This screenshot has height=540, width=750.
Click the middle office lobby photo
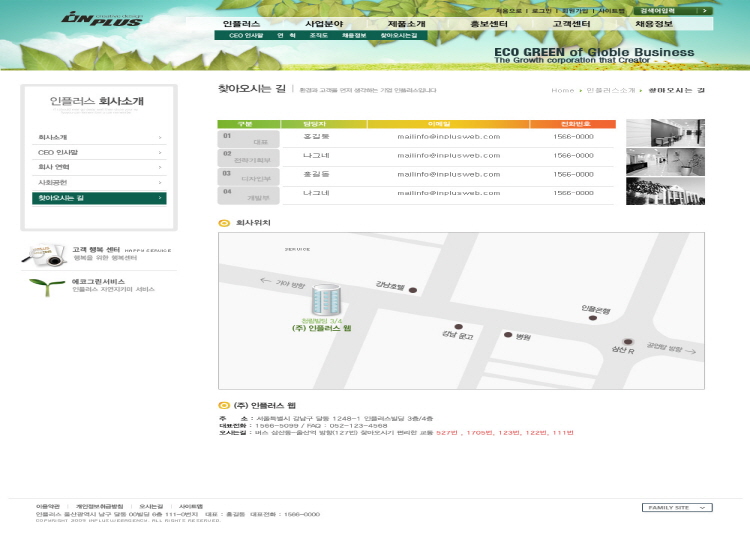pyautogui.click(x=665, y=162)
